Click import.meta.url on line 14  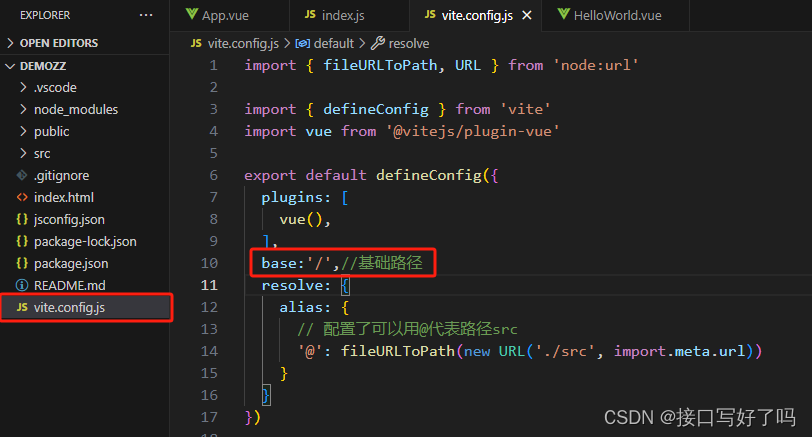(x=679, y=351)
